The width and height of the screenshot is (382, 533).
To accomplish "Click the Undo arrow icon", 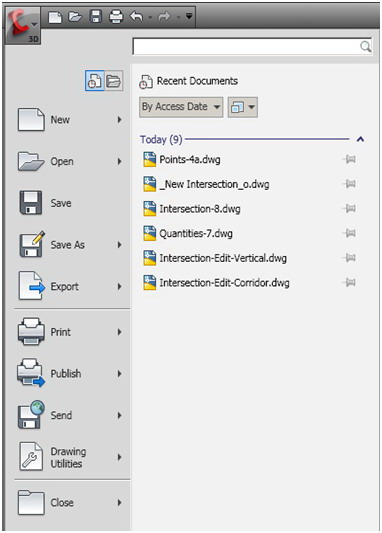I will (136, 16).
